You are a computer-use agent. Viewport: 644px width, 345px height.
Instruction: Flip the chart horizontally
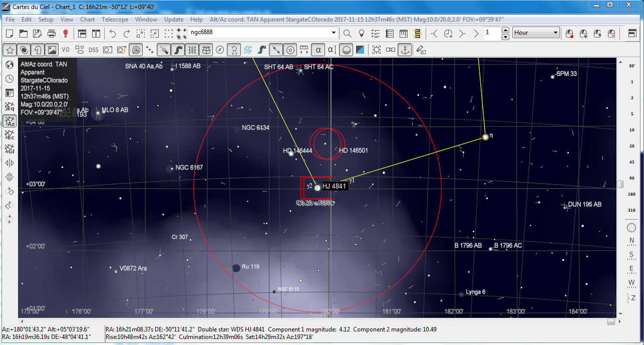10,163
